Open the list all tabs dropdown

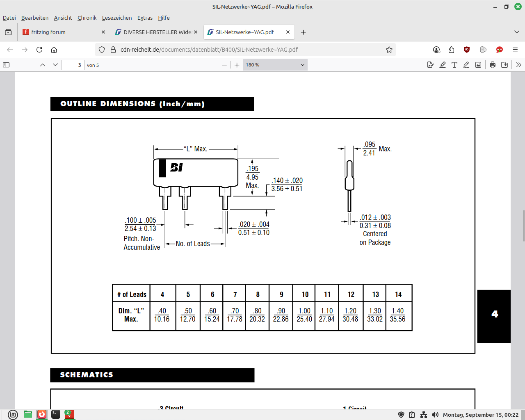point(517,32)
